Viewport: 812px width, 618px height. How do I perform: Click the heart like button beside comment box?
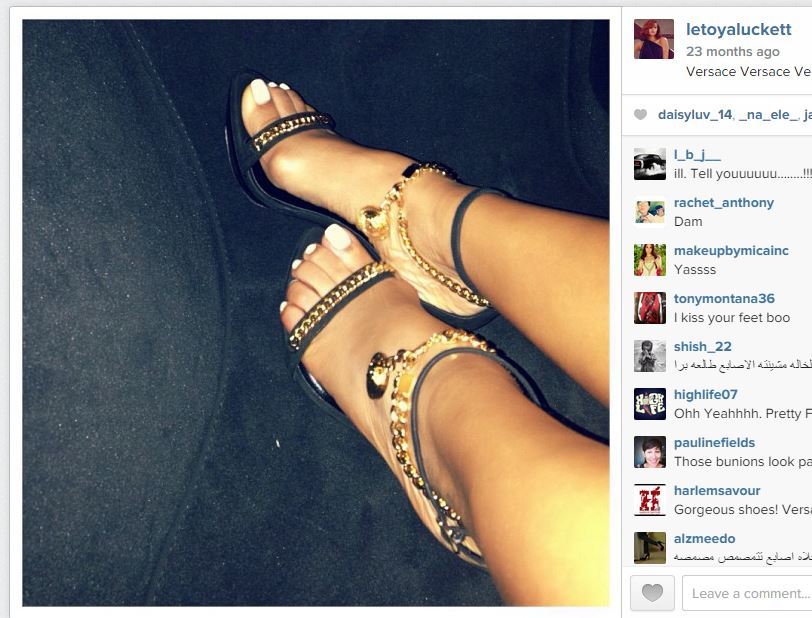[x=652, y=593]
